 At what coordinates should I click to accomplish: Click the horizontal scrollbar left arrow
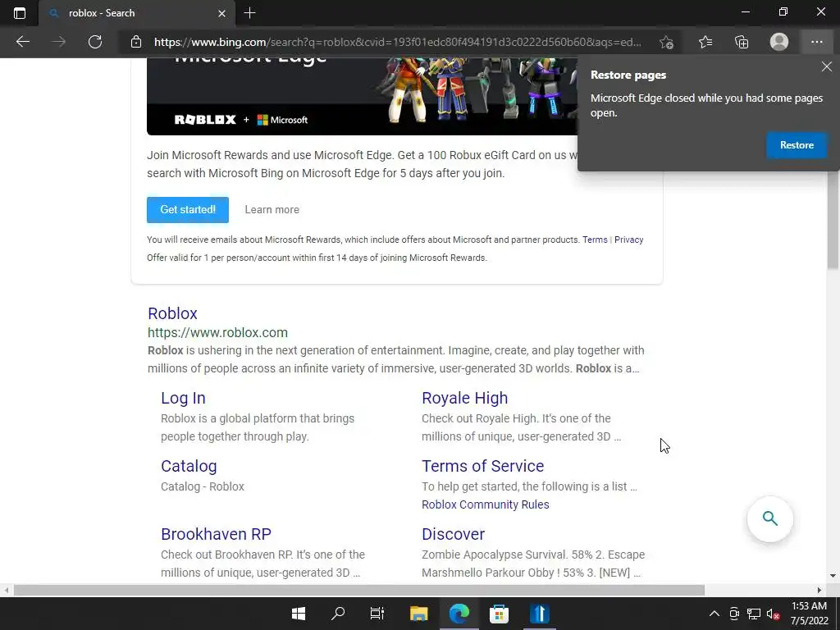[6, 591]
